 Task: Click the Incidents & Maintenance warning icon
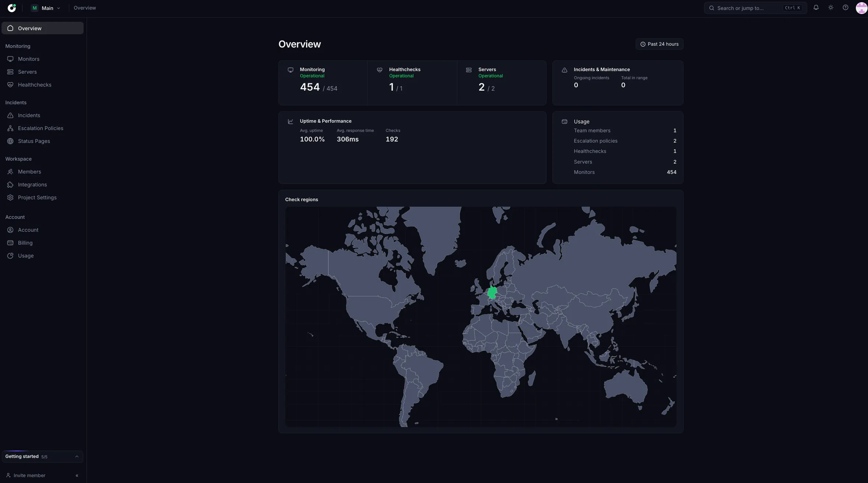[565, 70]
